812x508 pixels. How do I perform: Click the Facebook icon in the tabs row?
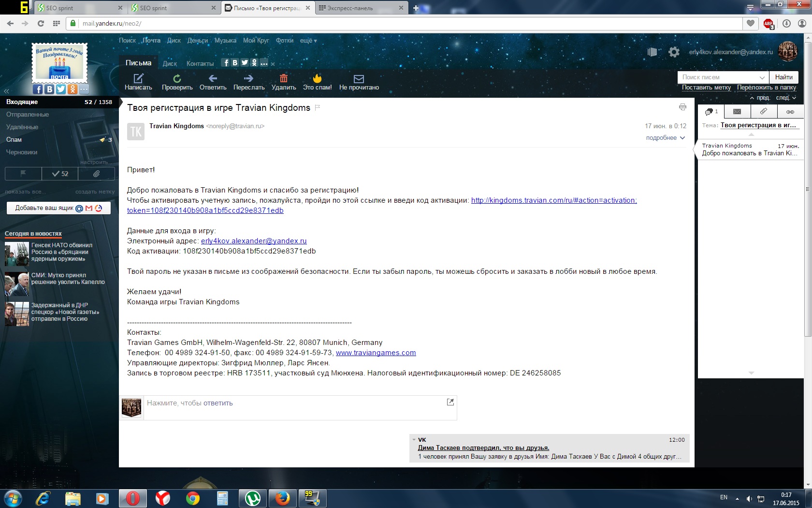226,62
